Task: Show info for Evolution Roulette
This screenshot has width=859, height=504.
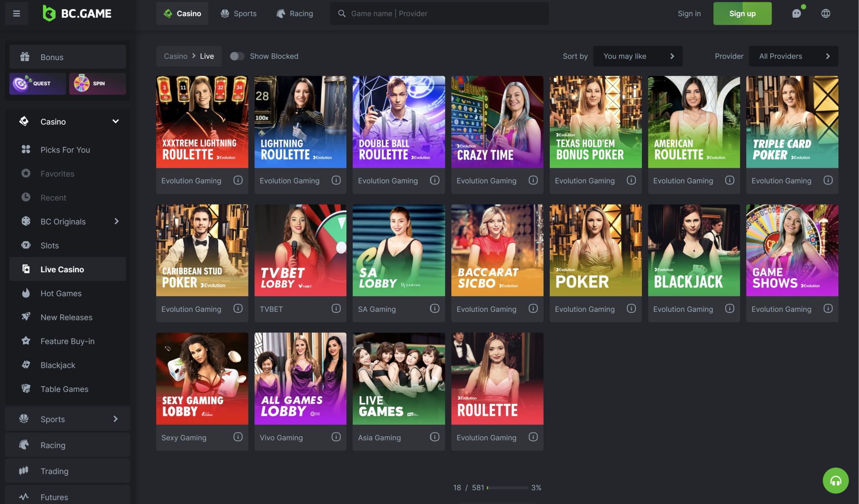Action: tap(534, 437)
